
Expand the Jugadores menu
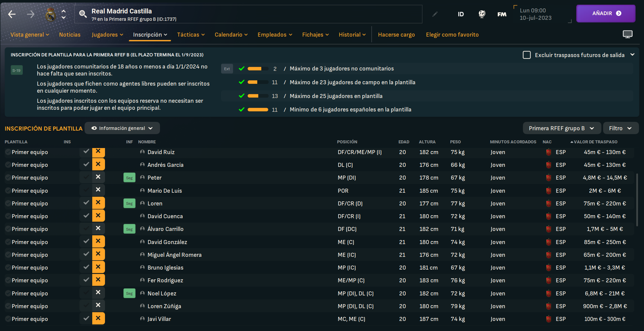107,35
